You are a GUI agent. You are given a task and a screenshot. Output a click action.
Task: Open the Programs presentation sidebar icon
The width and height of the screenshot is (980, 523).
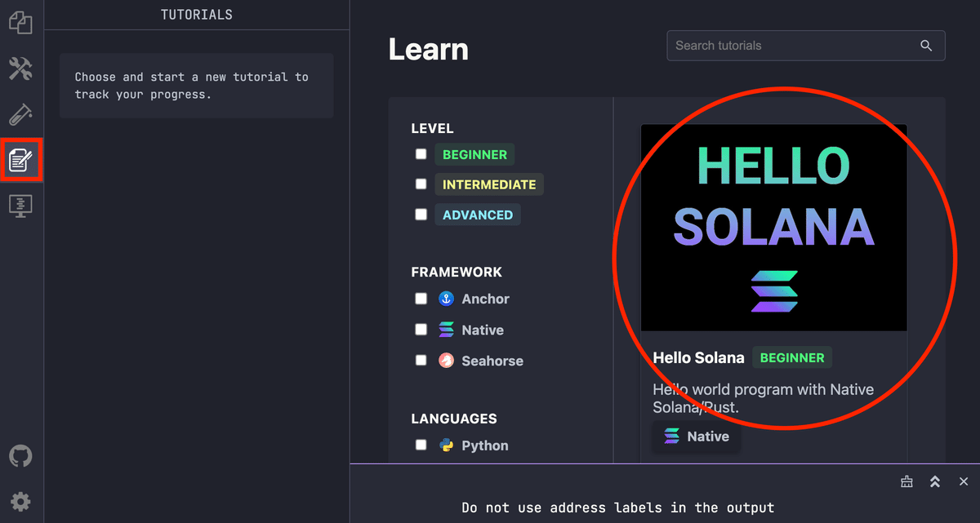click(20, 206)
